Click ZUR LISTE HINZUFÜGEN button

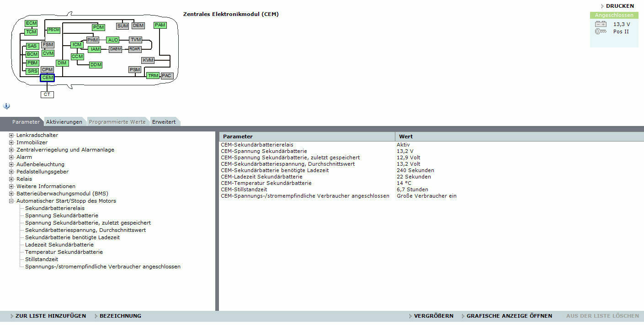[x=50, y=316]
